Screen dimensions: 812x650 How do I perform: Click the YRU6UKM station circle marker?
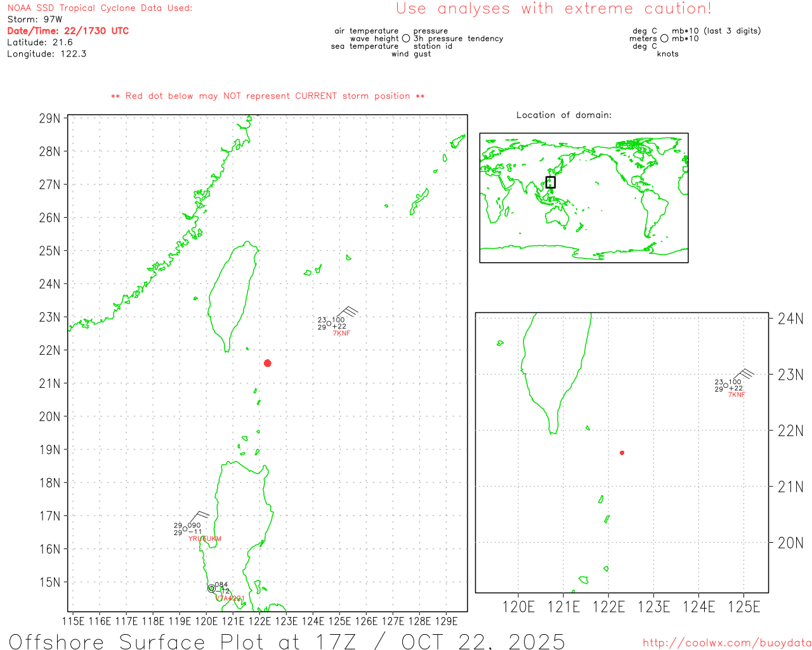tap(185, 529)
